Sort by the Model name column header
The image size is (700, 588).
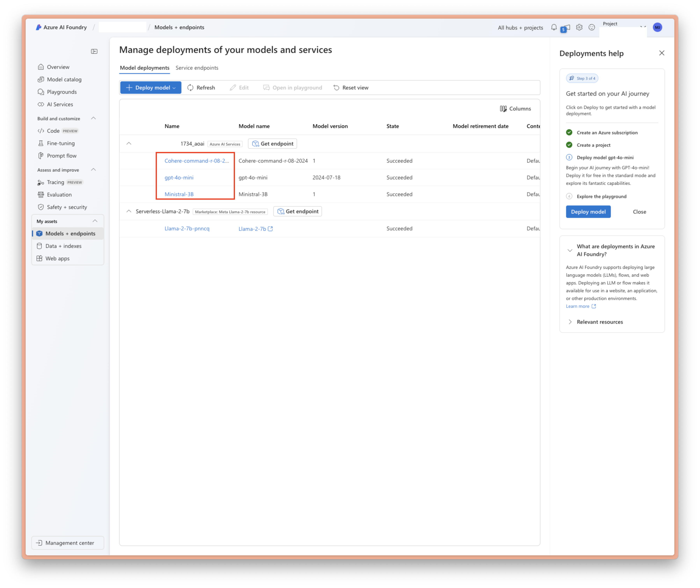pos(254,126)
